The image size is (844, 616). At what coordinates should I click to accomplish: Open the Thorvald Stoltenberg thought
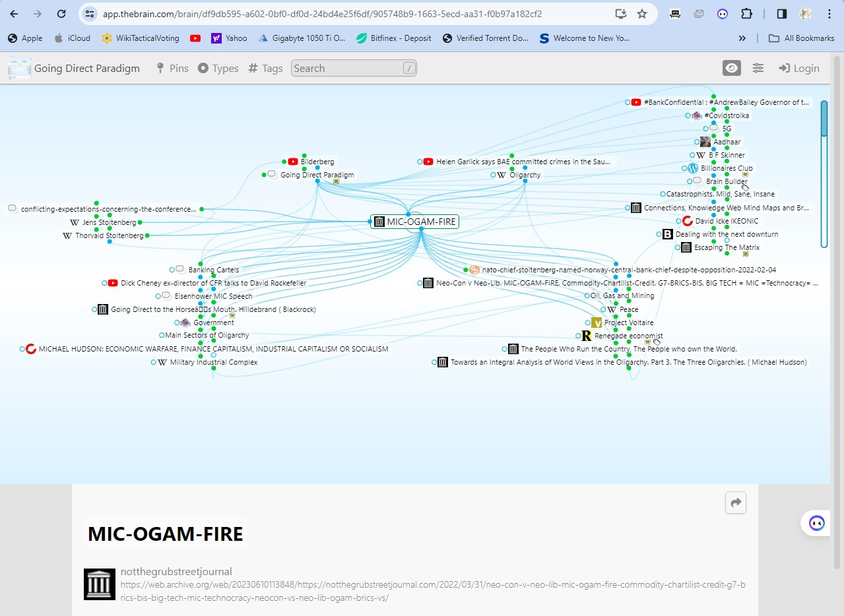click(x=109, y=235)
